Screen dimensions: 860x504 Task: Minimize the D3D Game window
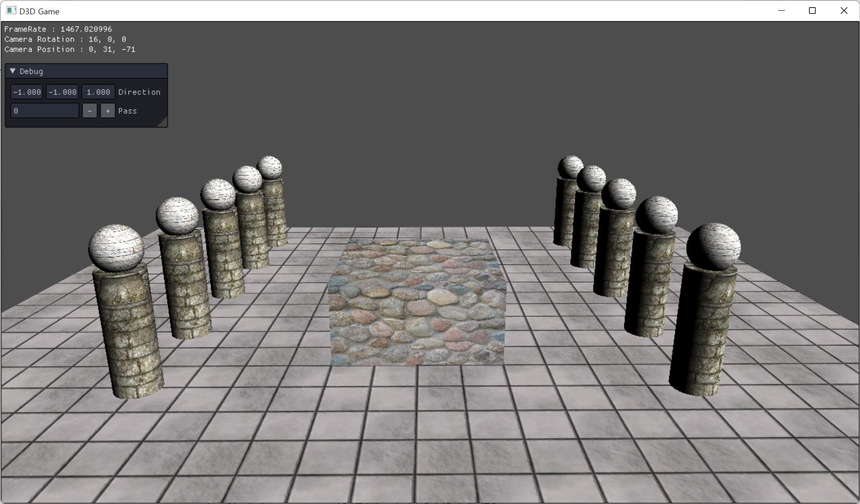781,11
